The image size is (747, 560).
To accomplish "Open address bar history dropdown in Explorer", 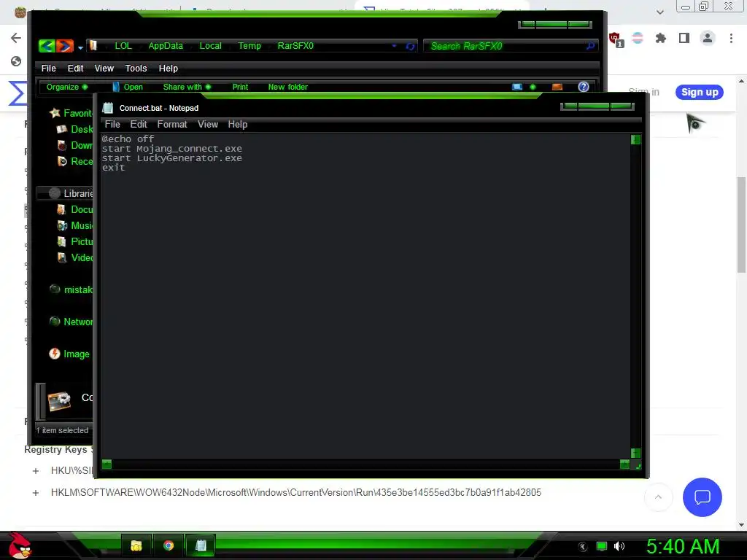I will (x=395, y=46).
